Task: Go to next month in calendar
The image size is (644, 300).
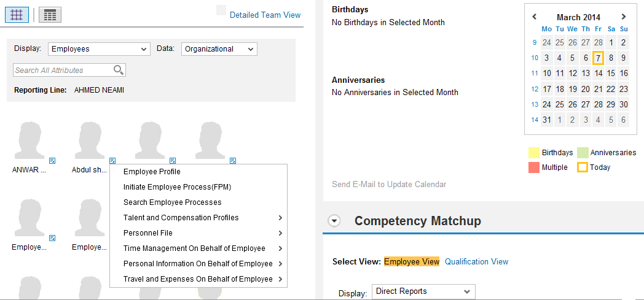Action: [624, 17]
